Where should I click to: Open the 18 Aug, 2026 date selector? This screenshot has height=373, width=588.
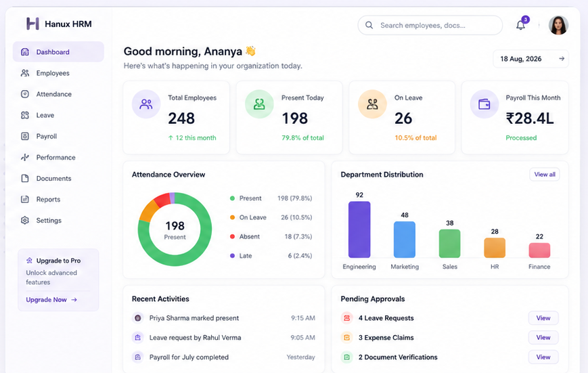(x=530, y=59)
